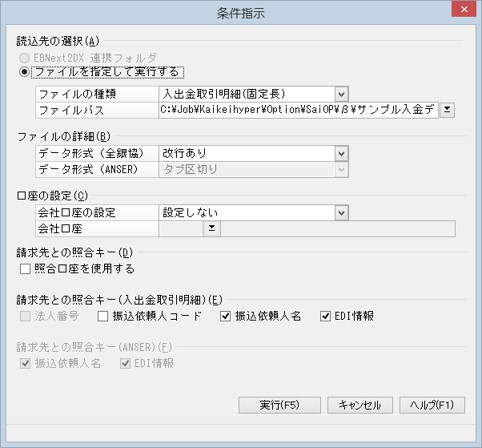Image resolution: width=482 pixels, height=448 pixels.
Task: Open the ファイルの種類 dropdown
Action: pos(341,94)
